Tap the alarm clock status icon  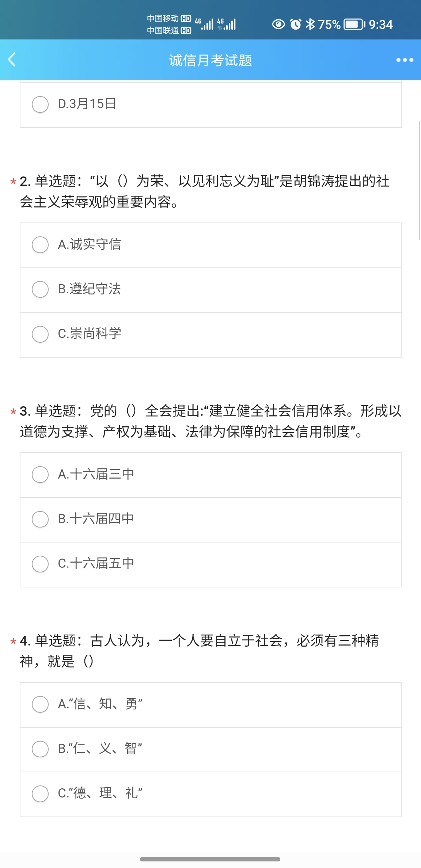tap(295, 24)
